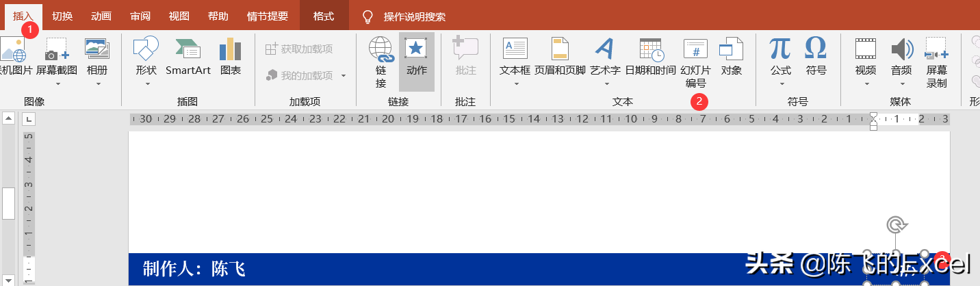Expand the 形状 dropdown arrow
Viewport: 980px width, 286px height.
(146, 84)
